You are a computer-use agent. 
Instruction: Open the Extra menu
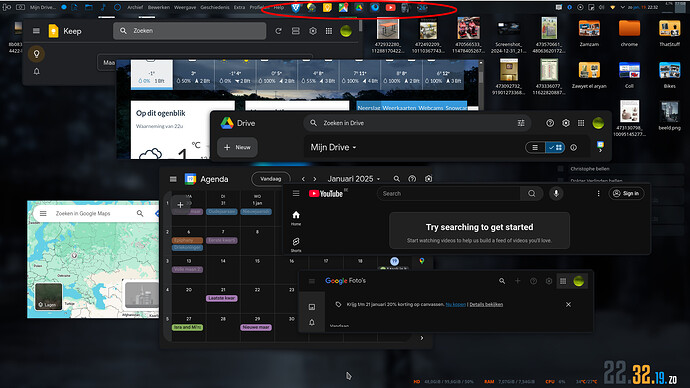[239, 7]
